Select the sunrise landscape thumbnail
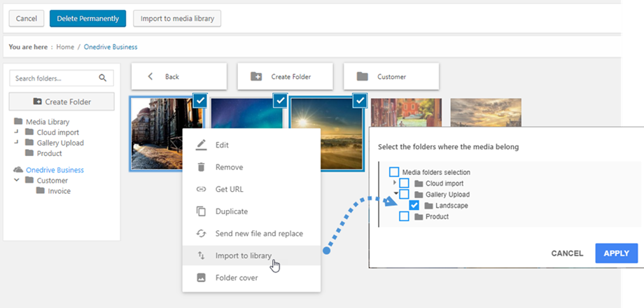The image size is (644, 308). click(x=326, y=134)
